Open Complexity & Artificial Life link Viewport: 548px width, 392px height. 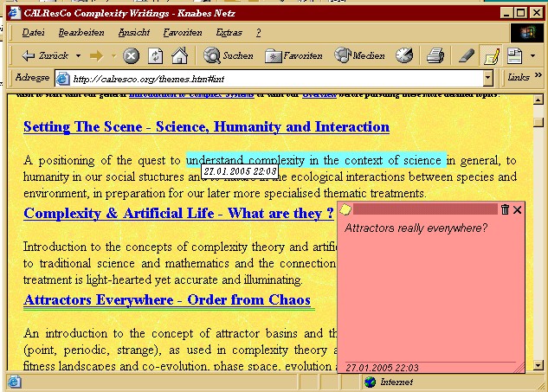point(178,214)
